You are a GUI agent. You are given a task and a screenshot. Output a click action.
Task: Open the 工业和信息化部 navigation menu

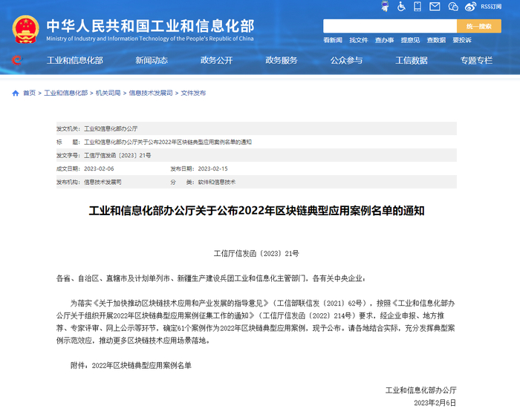(74, 60)
